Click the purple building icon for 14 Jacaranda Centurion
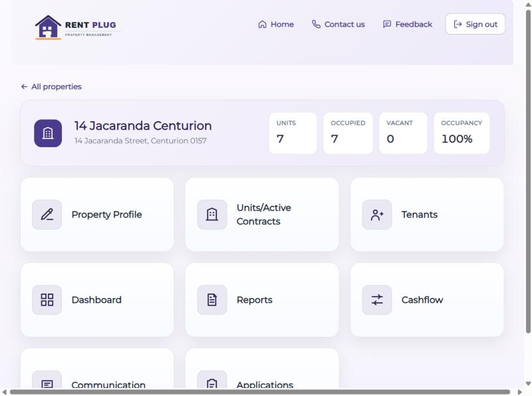The image size is (532, 396). click(48, 133)
